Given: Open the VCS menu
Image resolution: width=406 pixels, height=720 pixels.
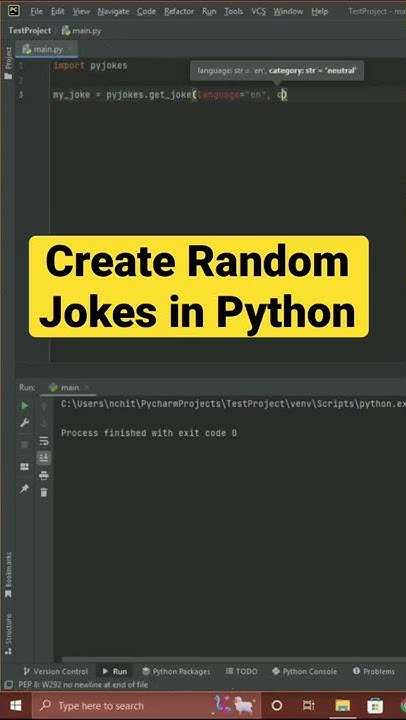Looking at the screenshot, I should (259, 11).
